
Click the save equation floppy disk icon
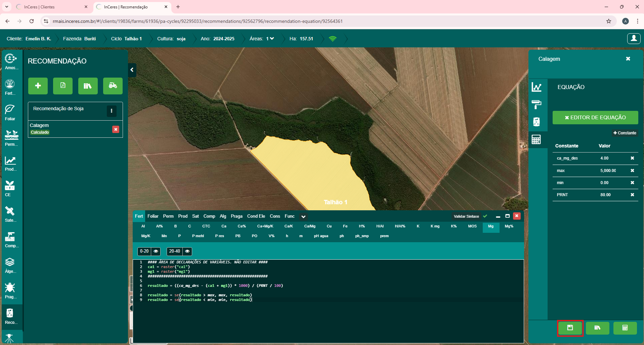tap(570, 328)
